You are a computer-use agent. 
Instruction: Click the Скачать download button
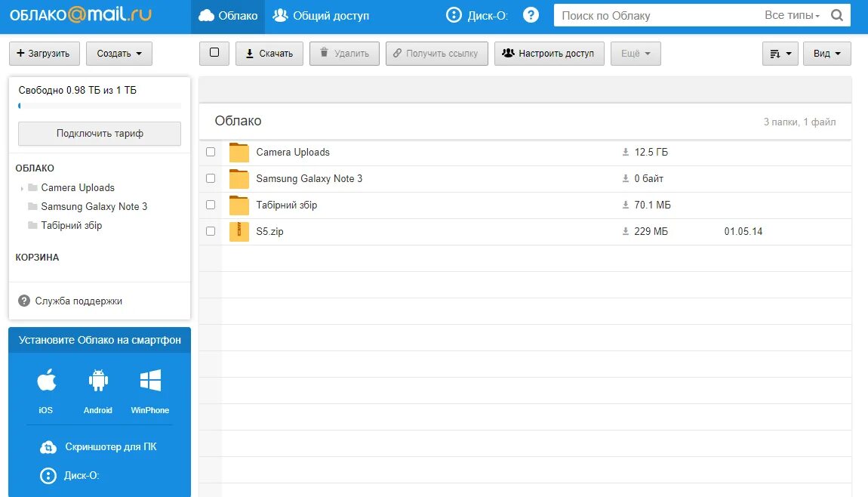[x=269, y=53]
